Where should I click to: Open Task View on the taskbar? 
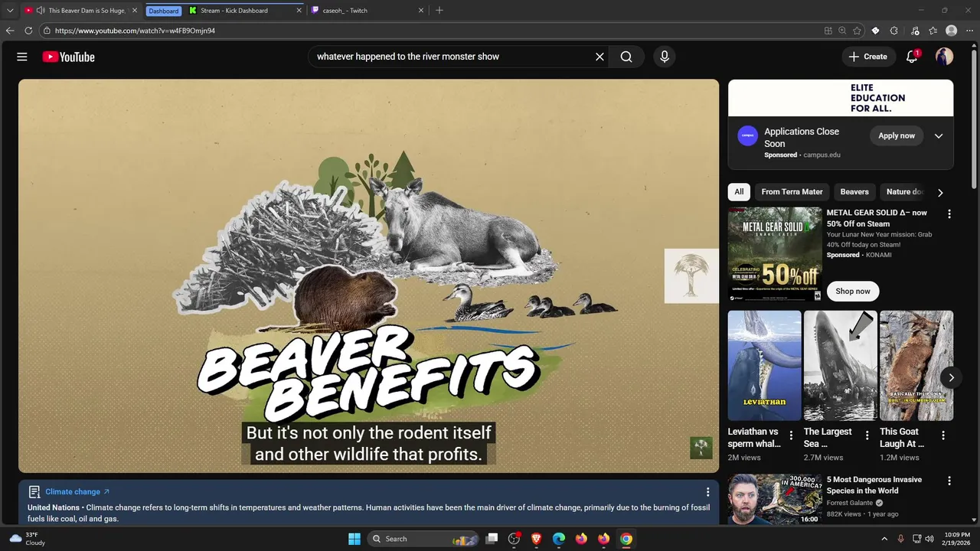(x=492, y=539)
